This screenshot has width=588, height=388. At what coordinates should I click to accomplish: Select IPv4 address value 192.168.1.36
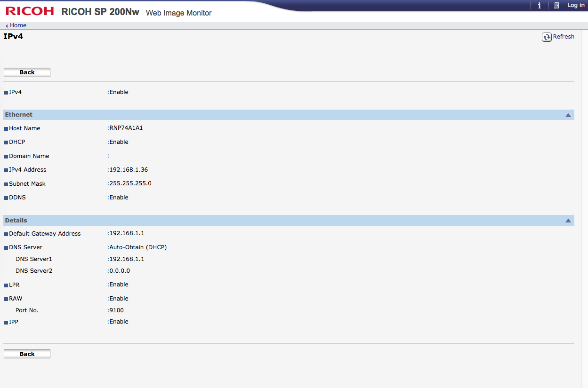(129, 170)
